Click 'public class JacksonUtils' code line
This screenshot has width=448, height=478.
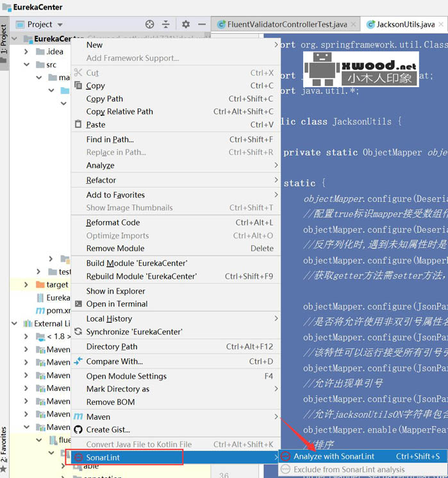click(341, 122)
